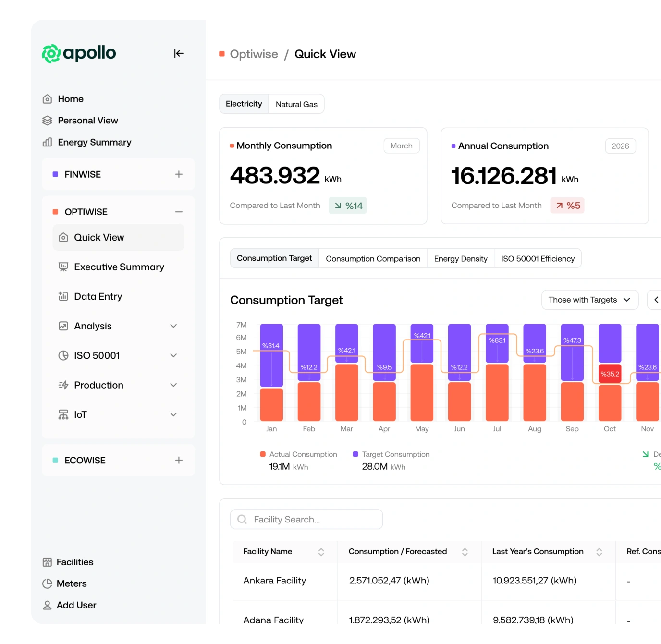
Task: Open the Meters icon in sidebar
Action: pyautogui.click(x=47, y=584)
